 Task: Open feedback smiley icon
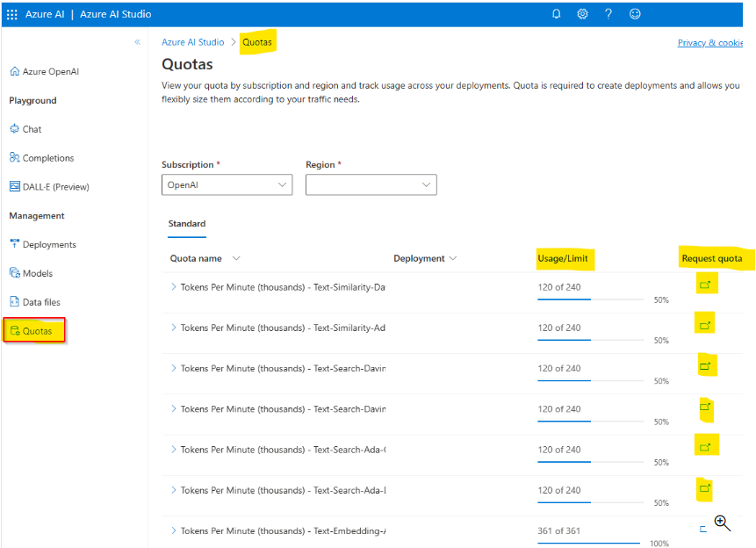(x=635, y=14)
